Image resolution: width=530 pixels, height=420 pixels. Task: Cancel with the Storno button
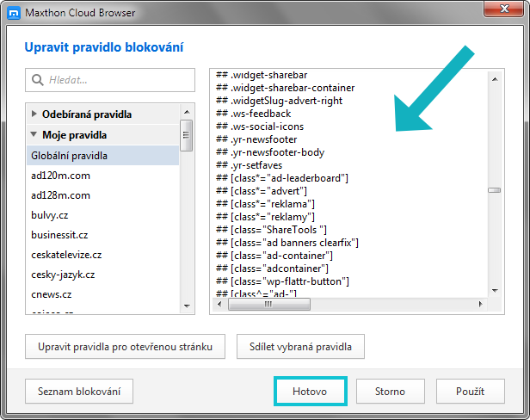pos(390,392)
